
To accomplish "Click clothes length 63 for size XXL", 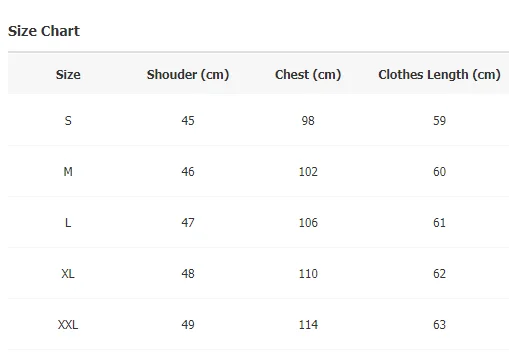I will [439, 325].
